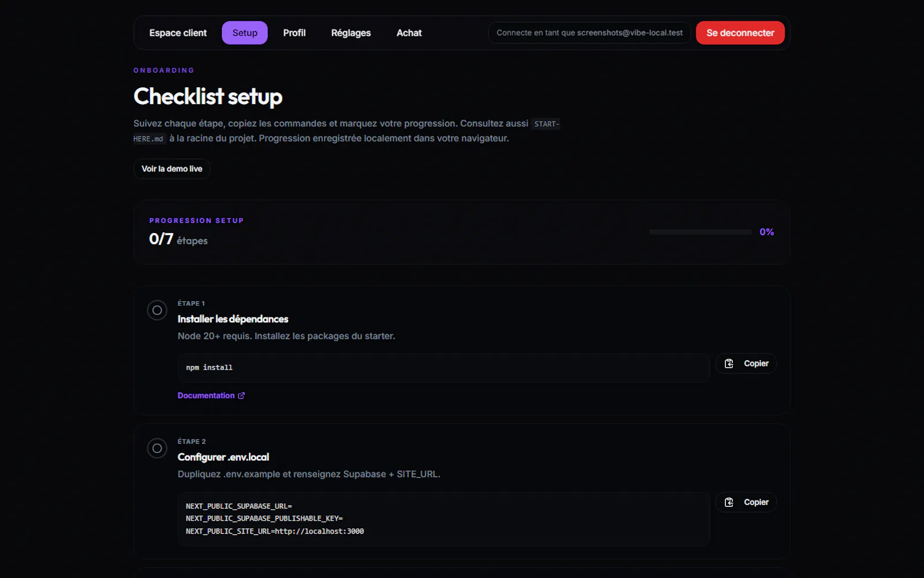The height and width of the screenshot is (578, 924).
Task: Click the external link icon after Documentation
Action: point(241,396)
